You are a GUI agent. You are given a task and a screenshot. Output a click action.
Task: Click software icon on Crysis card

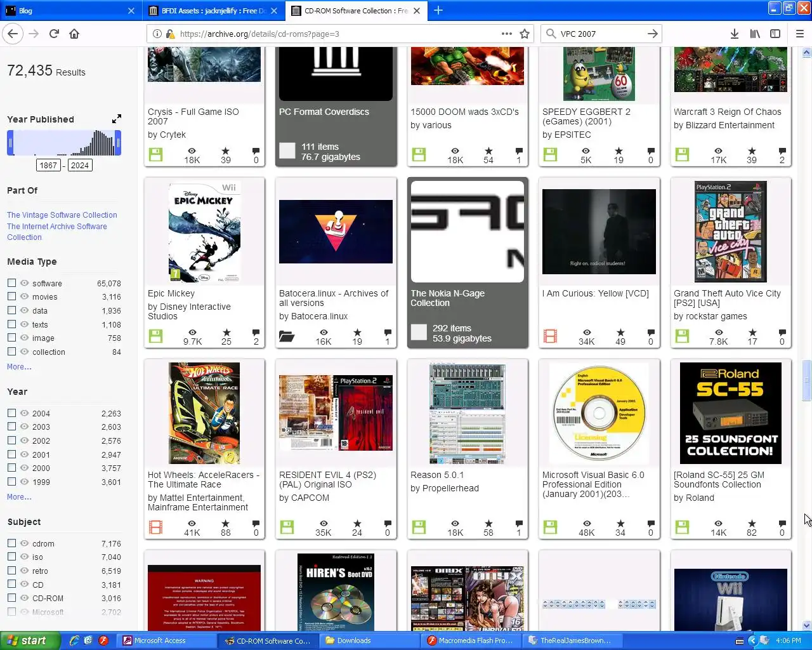pos(155,154)
